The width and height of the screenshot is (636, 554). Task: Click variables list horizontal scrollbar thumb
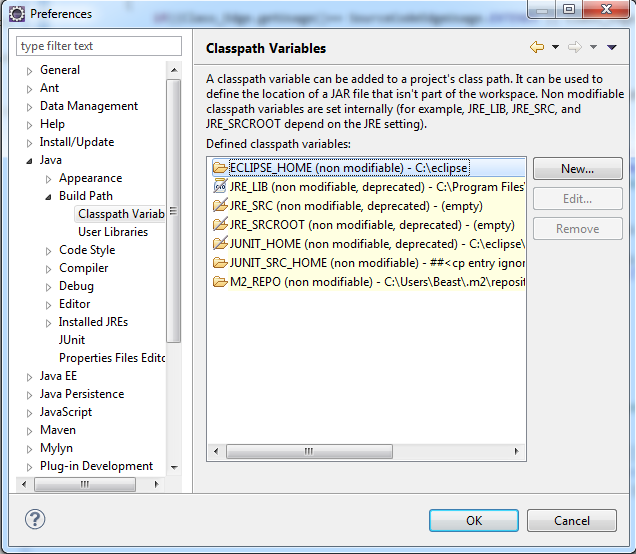pos(309,451)
